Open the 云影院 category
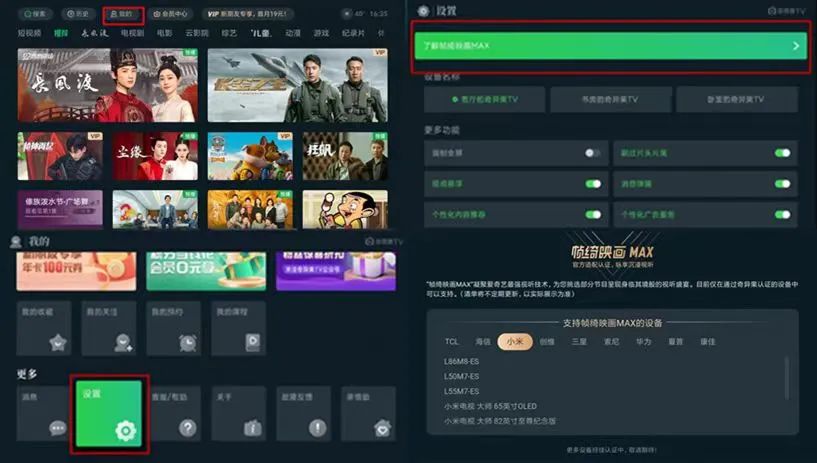Viewport: 817px width, 463px height. click(x=197, y=33)
